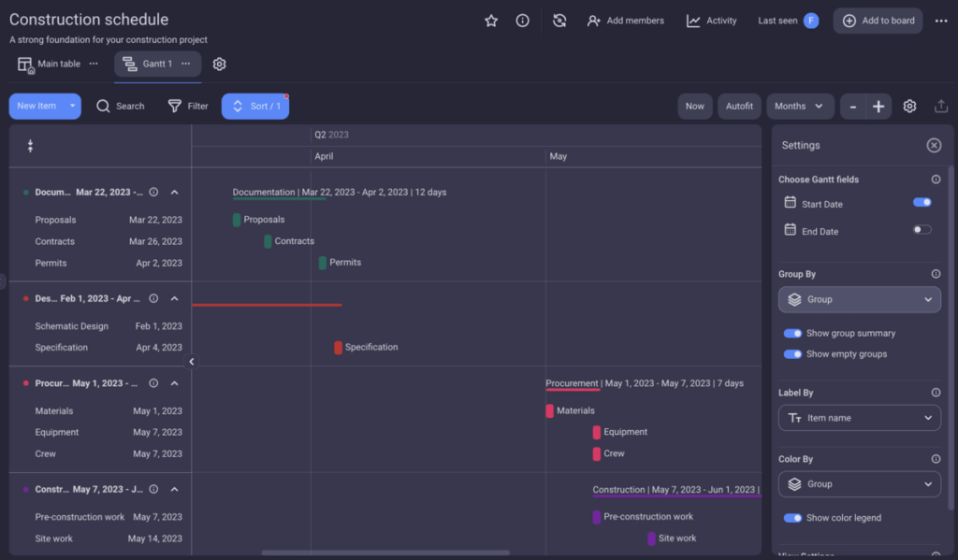This screenshot has width=958, height=560.
Task: Zoom out with the minus button
Action: click(852, 107)
